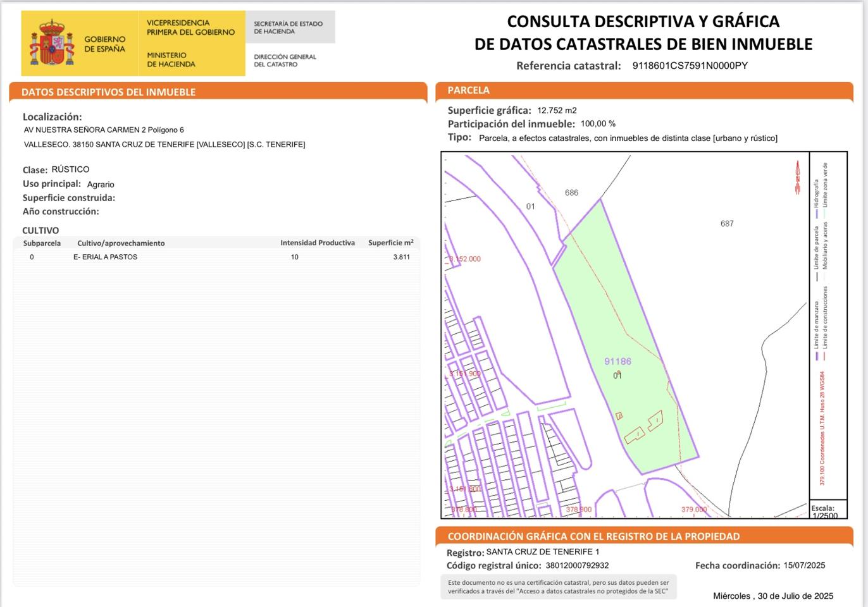
Task: Click the Gobierno de España logo text
Action: coord(104,44)
